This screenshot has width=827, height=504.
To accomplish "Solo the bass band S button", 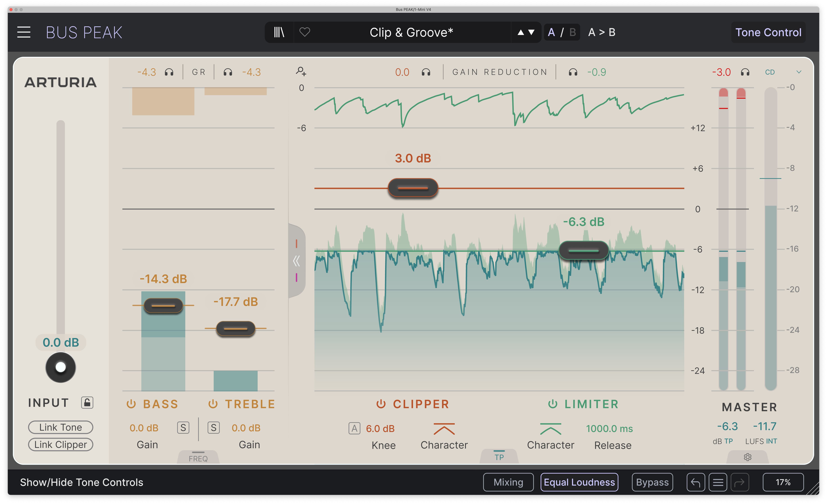I will 183,427.
